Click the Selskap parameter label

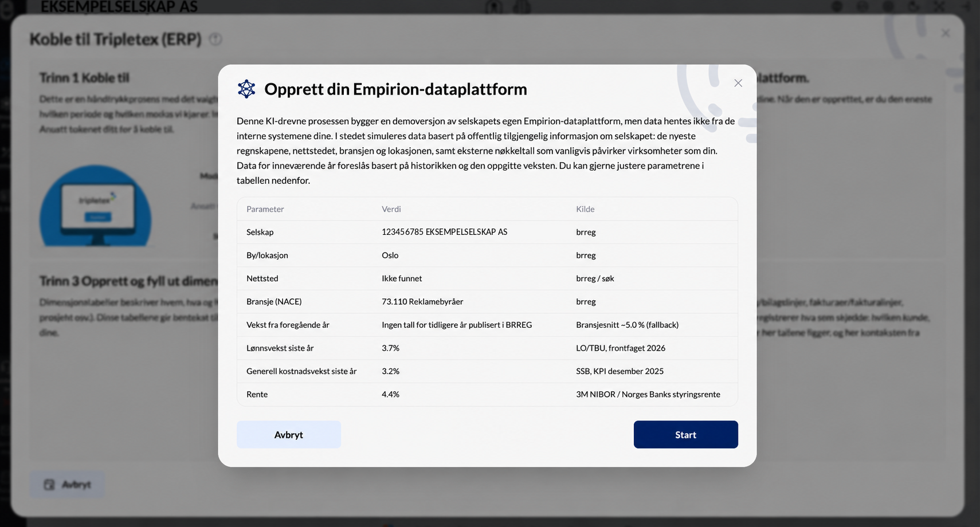coord(260,232)
